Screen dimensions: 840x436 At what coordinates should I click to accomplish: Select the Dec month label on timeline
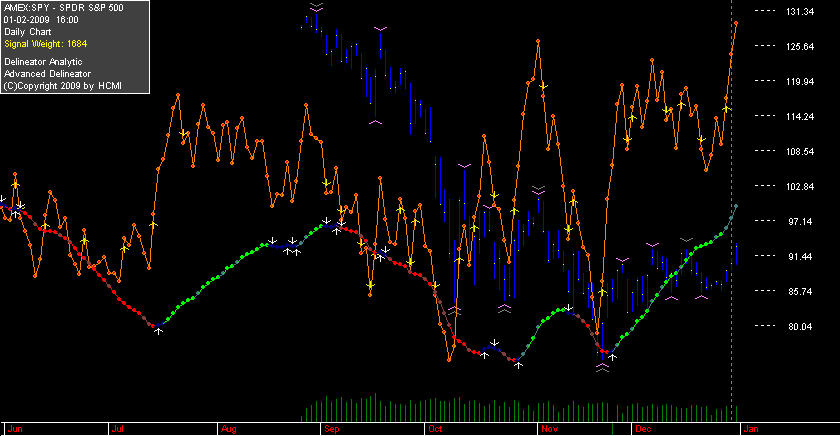click(x=643, y=429)
